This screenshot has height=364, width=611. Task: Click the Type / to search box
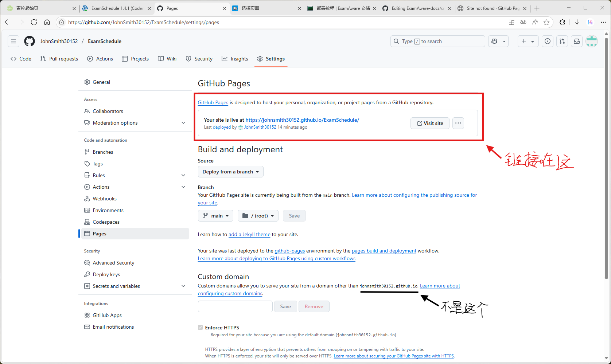[x=437, y=41]
